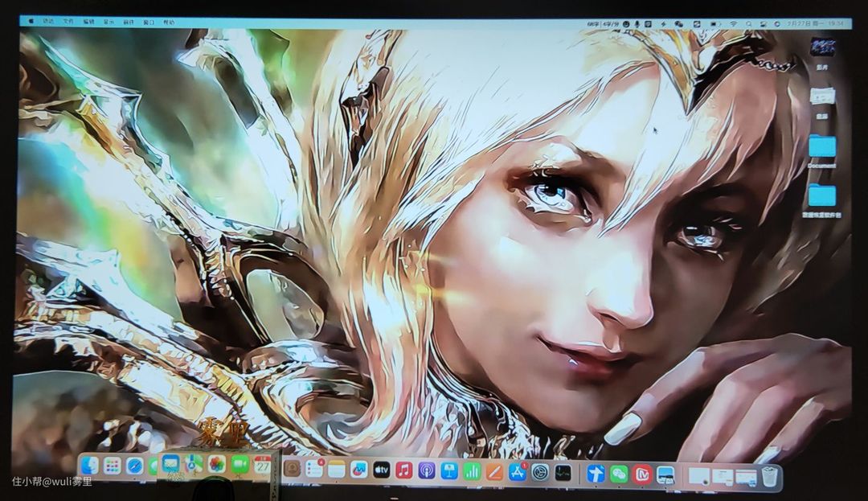
Task: Open Podcasts from the Dock
Action: click(427, 471)
